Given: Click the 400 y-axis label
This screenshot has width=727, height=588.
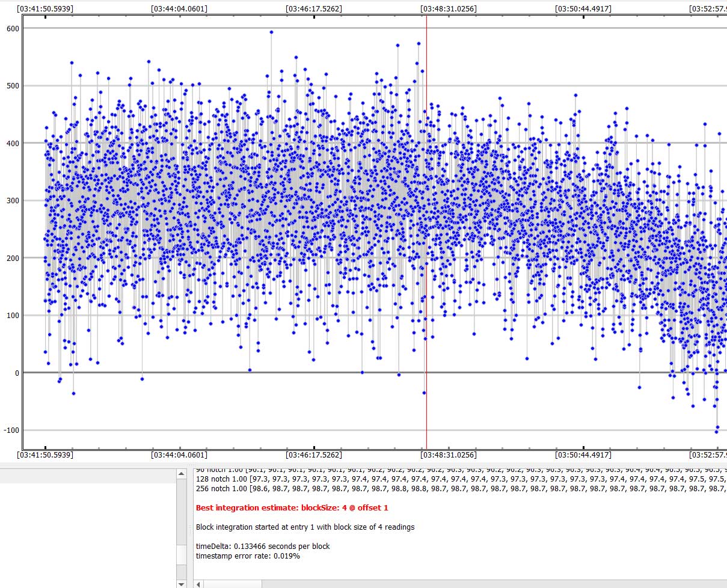Looking at the screenshot, I should click(13, 143).
